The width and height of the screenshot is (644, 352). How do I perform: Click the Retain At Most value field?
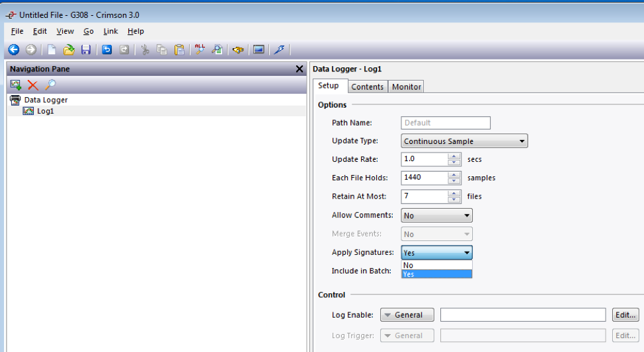[424, 196]
